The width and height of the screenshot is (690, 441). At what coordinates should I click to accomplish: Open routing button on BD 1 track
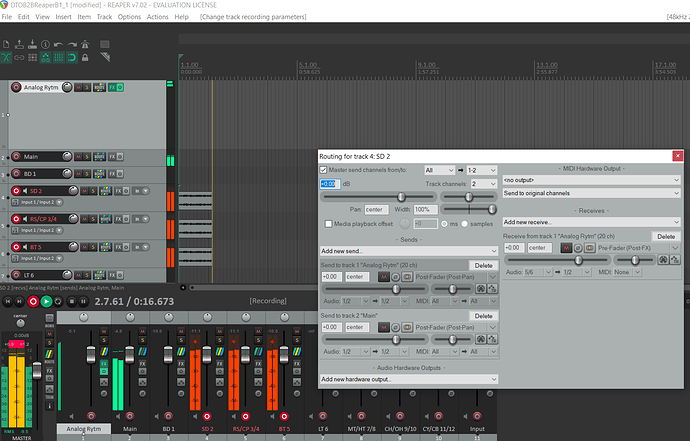point(99,174)
